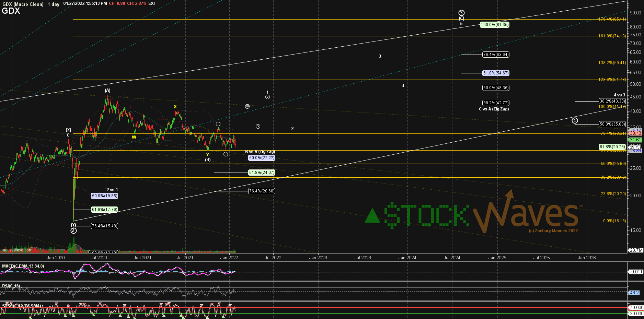This screenshot has width=644, height=319.
Task: Click the 01/27/2022 1:55:13 PM timestamp
Action: 85,3
